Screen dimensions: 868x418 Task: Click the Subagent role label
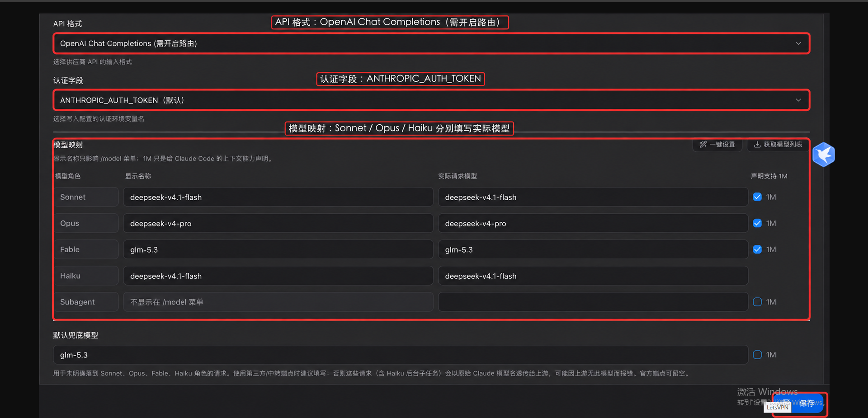pyautogui.click(x=86, y=302)
